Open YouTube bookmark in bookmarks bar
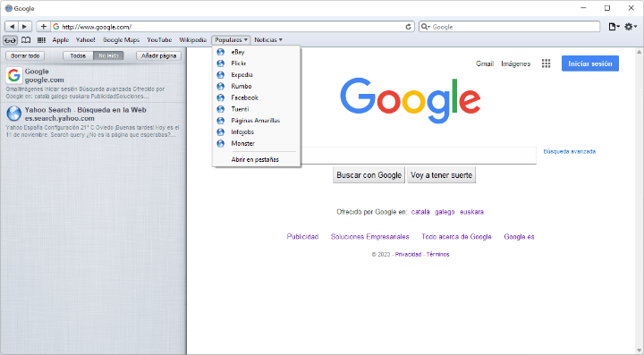This screenshot has width=644, height=355. pyautogui.click(x=159, y=40)
